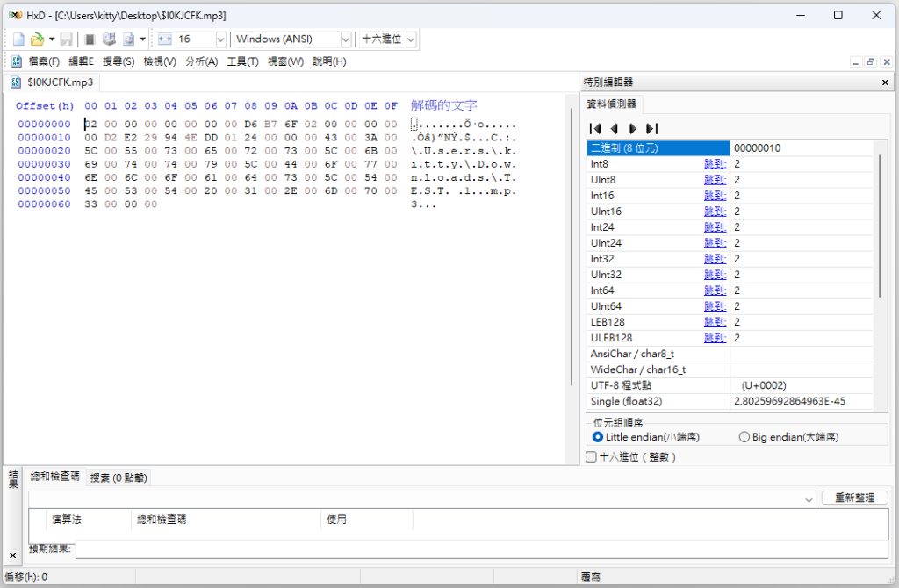Jump to last byte in data inspector
The height and width of the screenshot is (588, 899).
point(652,128)
